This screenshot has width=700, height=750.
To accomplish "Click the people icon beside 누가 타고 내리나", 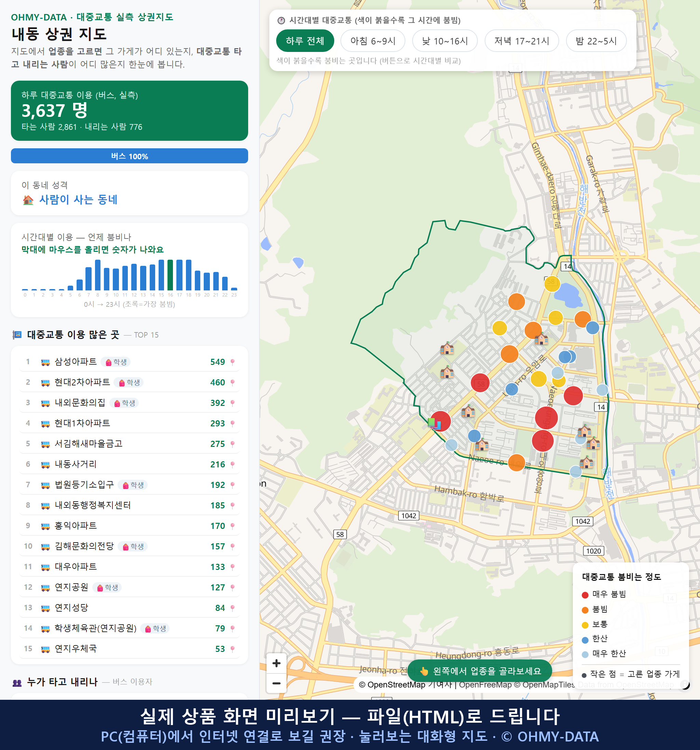I will coord(17,682).
